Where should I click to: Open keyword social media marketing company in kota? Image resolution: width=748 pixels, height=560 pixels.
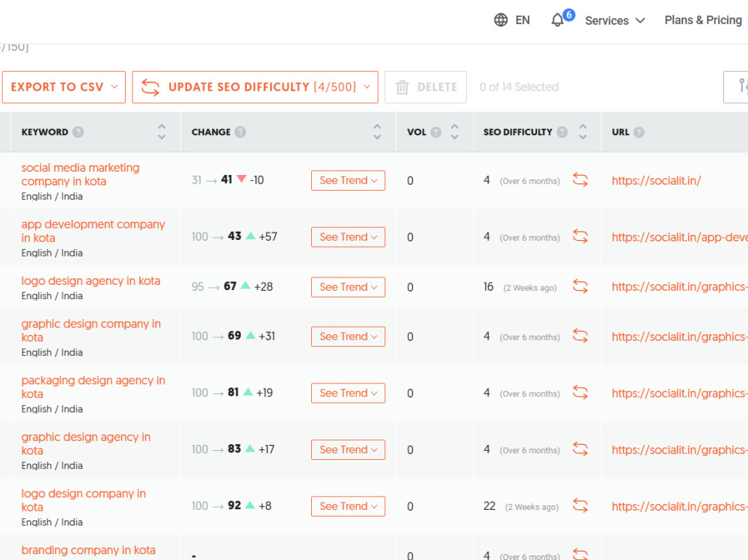80,175
